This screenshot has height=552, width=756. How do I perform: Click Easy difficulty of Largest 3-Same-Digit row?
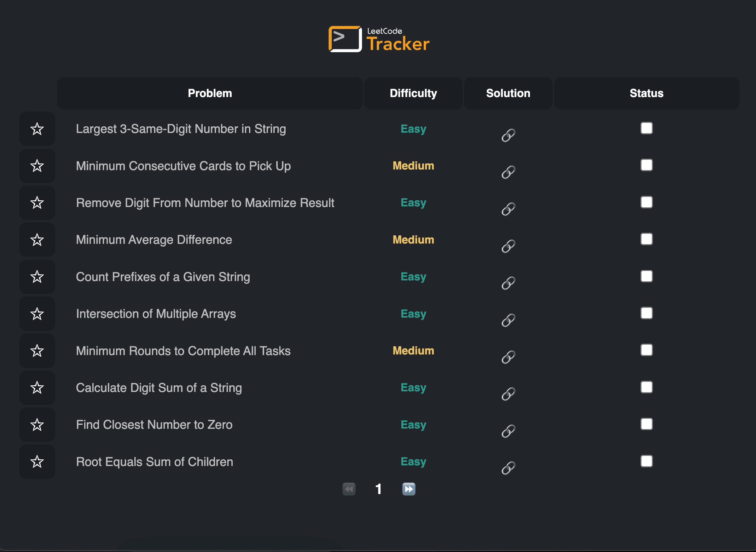(x=413, y=129)
